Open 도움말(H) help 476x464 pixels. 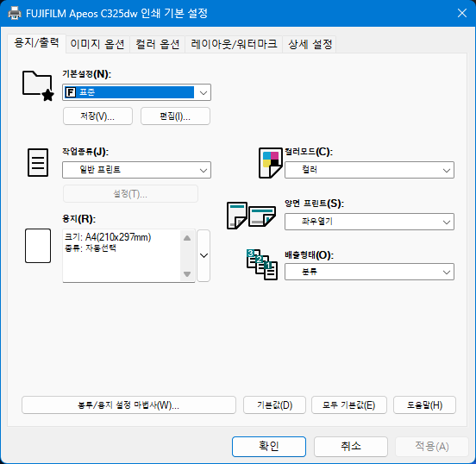point(425,404)
